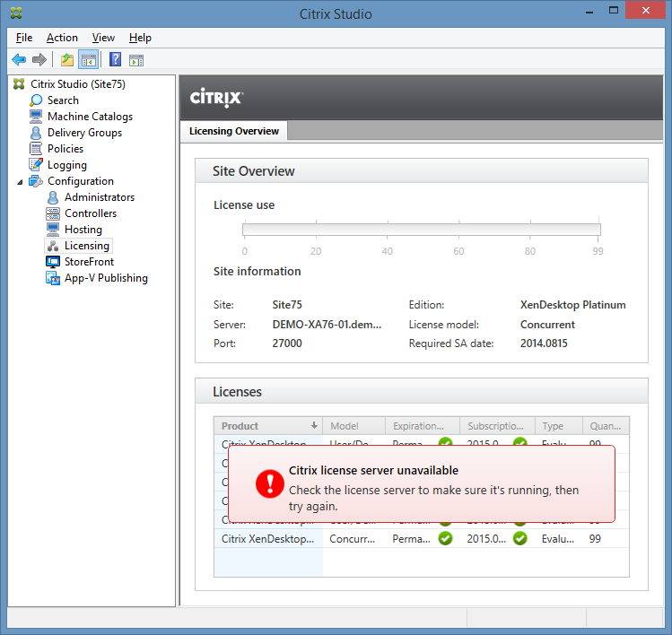
Task: Click the server name DEMO-XA76-01.dem...
Action: coord(327,325)
